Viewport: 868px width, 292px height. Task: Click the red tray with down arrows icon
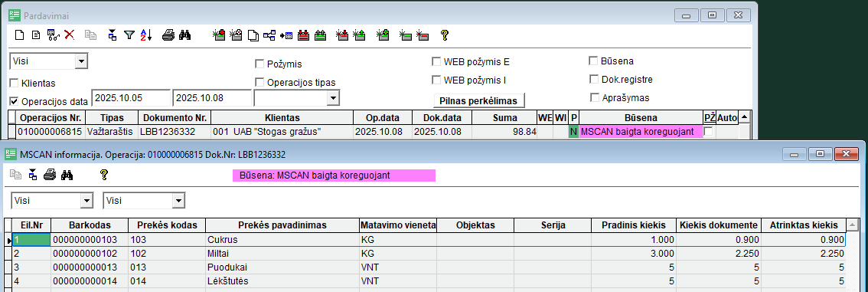pyautogui.click(x=303, y=35)
